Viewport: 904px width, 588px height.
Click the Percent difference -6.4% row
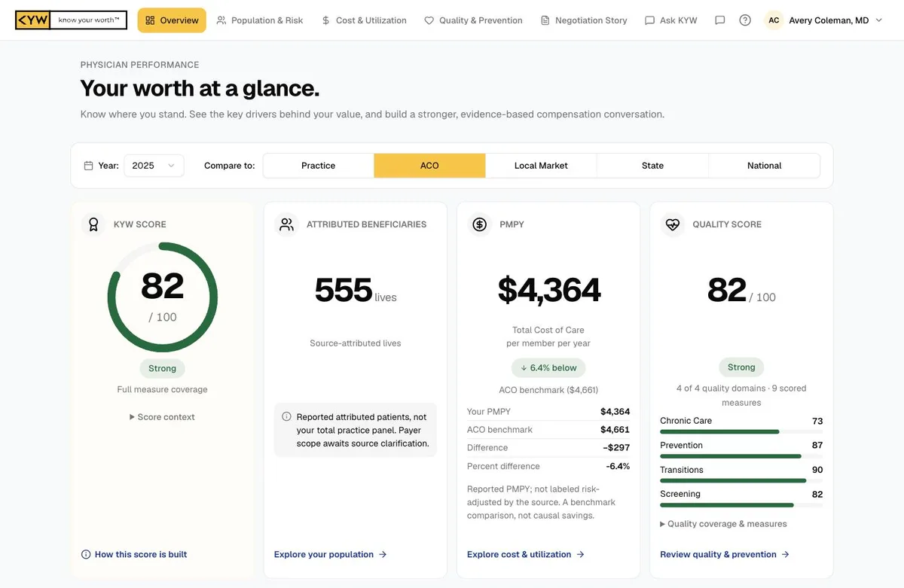point(548,466)
